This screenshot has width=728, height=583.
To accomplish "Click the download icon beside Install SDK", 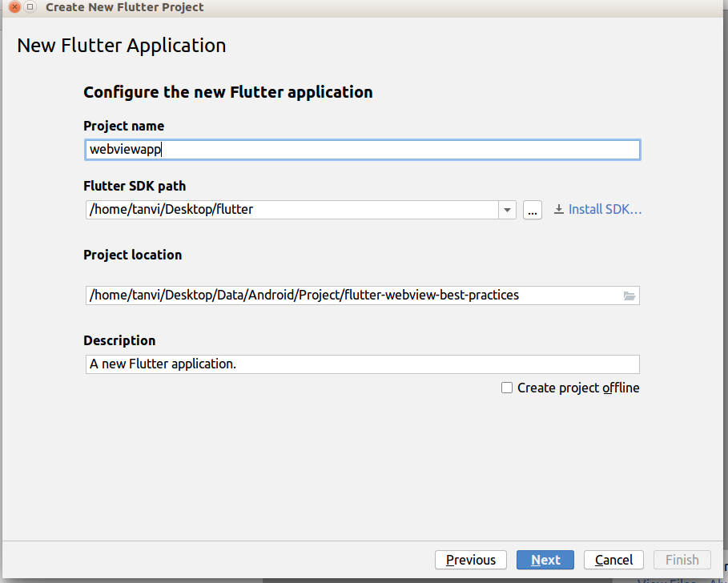I will (558, 210).
